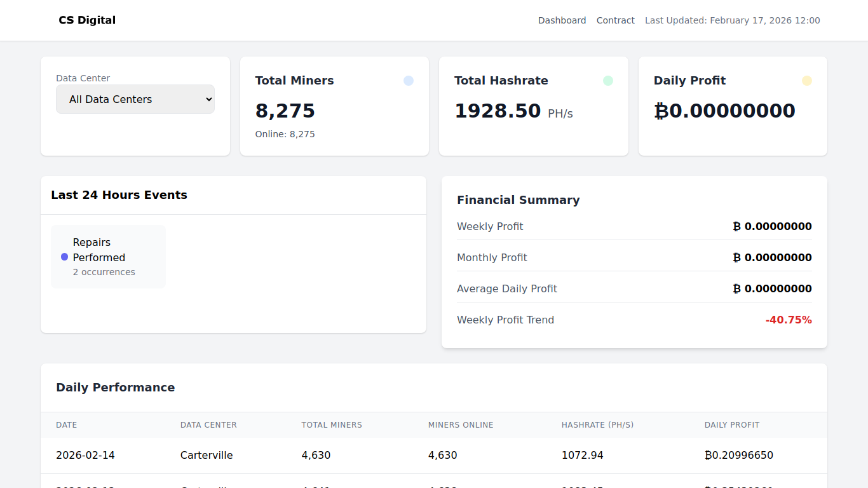Click the 2026-02-14 date cell
The image size is (868, 488).
(x=85, y=455)
